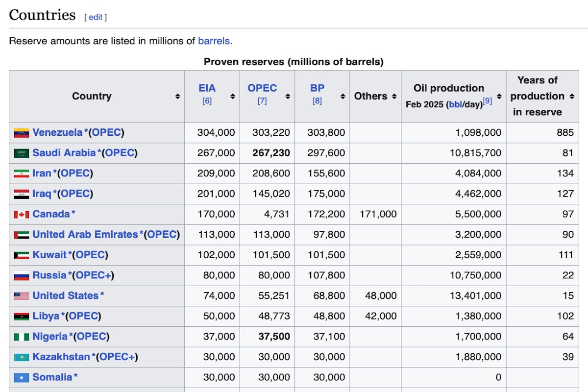
Task: Click the Kazakhstan flag icon
Action: click(x=21, y=357)
